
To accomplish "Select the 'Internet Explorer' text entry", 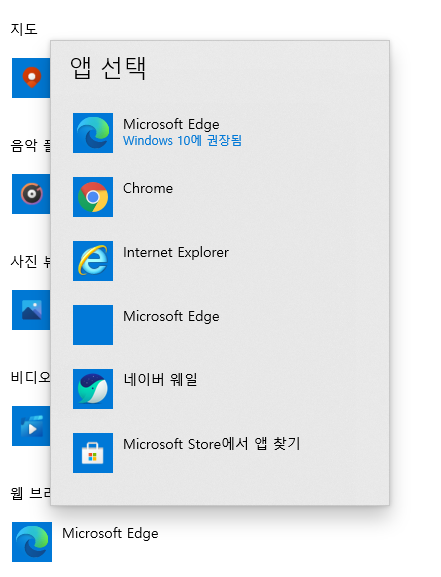I will [x=176, y=252].
